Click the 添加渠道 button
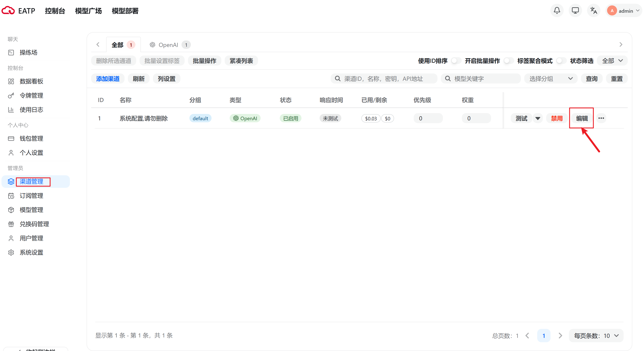The width and height of the screenshot is (644, 351). tap(108, 79)
